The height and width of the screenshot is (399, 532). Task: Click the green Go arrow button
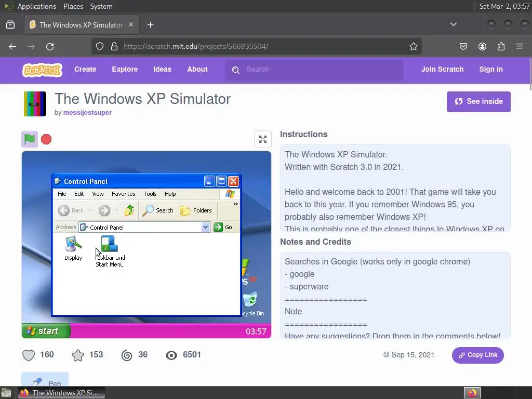tap(218, 227)
